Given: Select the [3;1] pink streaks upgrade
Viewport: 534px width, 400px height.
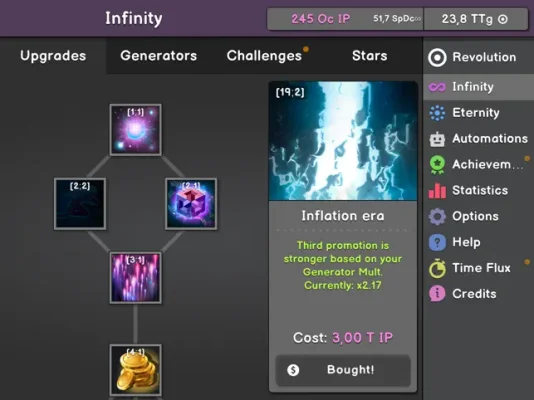Looking at the screenshot, I should pos(136,278).
